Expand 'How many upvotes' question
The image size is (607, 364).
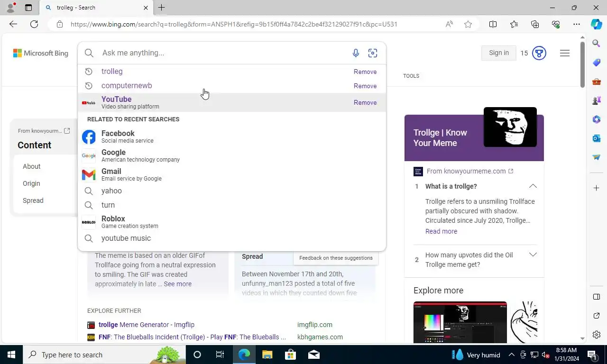(x=533, y=255)
